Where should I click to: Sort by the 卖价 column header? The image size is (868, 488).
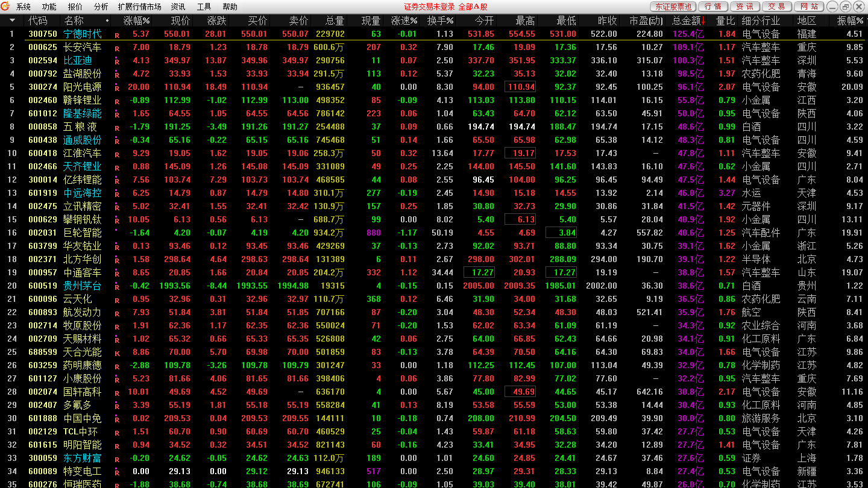(298, 20)
